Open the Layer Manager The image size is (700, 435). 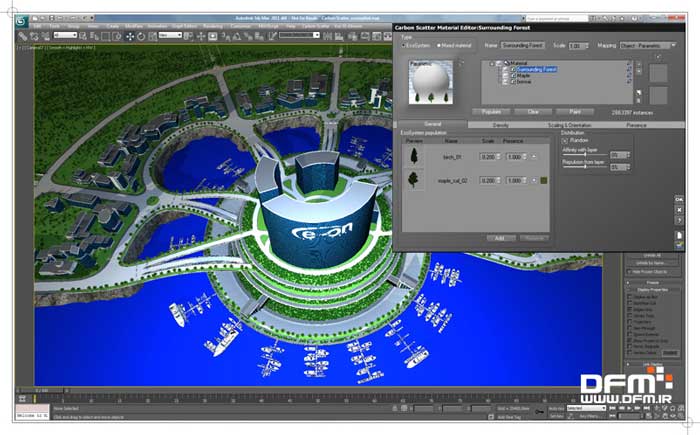coord(353,36)
